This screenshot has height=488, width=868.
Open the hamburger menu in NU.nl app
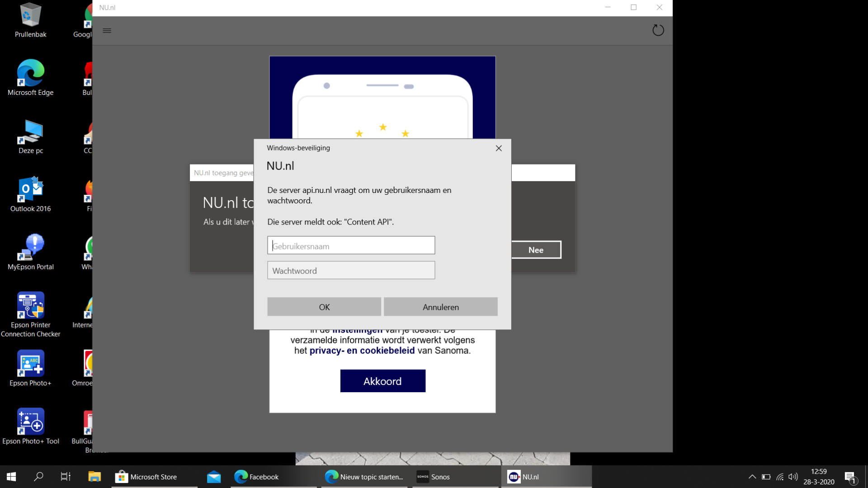[x=107, y=31]
